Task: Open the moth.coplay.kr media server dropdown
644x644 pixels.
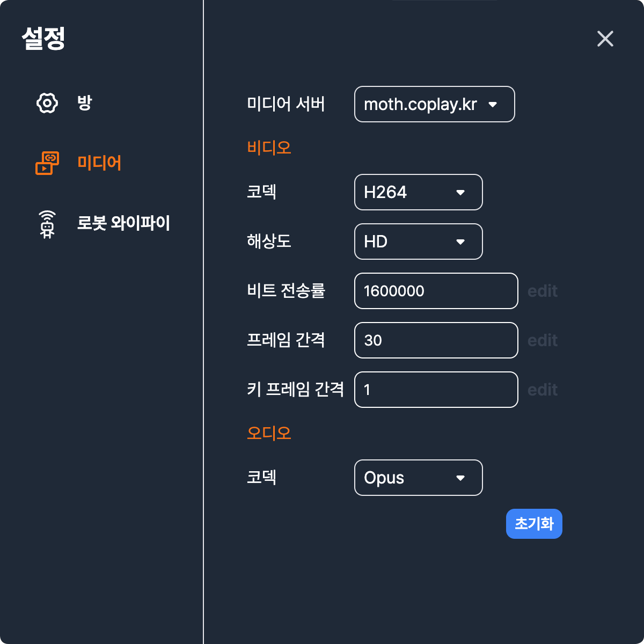Action: 435,104
